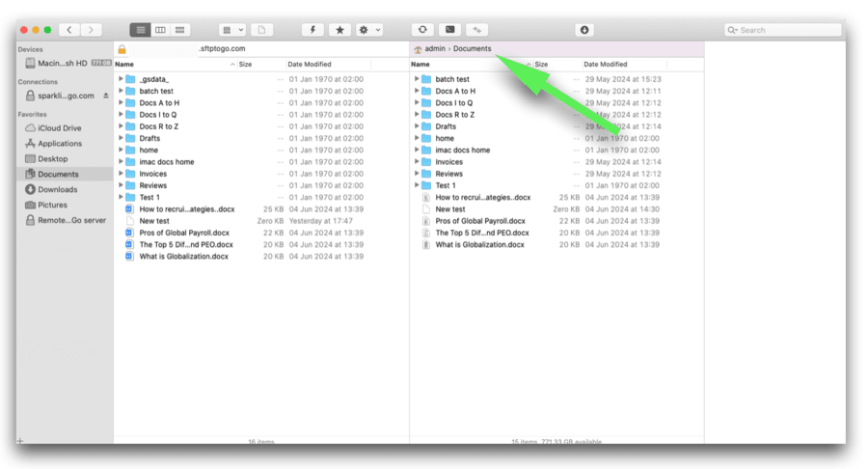Viewport: 868px width, 469px height.
Task: Open the downloads activity arrow icon
Action: coord(584,30)
